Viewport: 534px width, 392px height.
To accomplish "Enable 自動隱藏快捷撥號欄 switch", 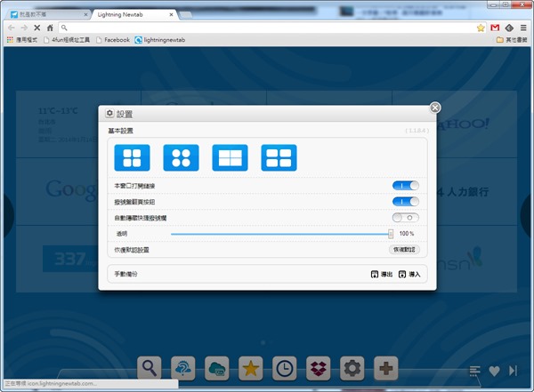I will click(x=405, y=218).
